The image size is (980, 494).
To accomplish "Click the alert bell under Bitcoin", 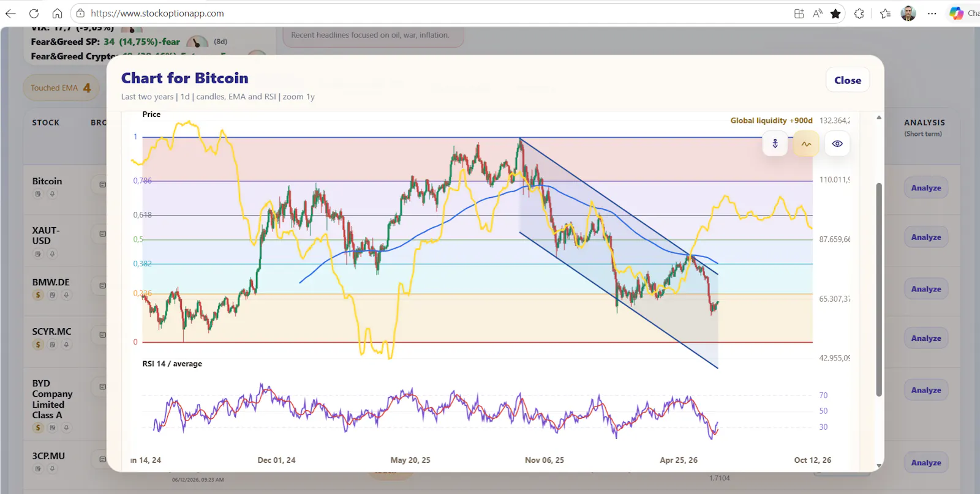I will pyautogui.click(x=52, y=194).
